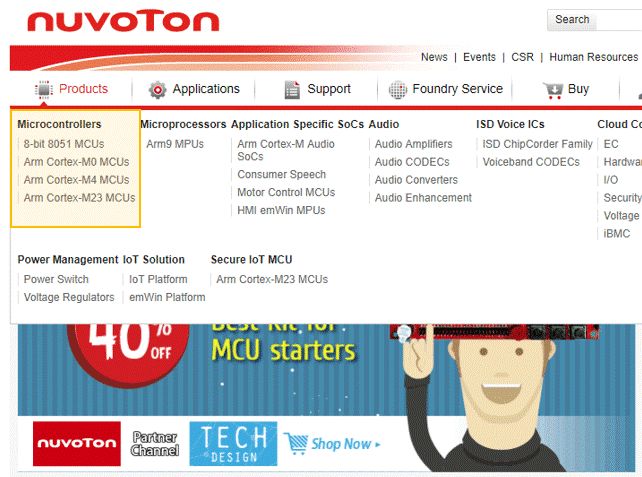642x477 pixels.
Task: Open Voltage Regulators
Action: 69,297
